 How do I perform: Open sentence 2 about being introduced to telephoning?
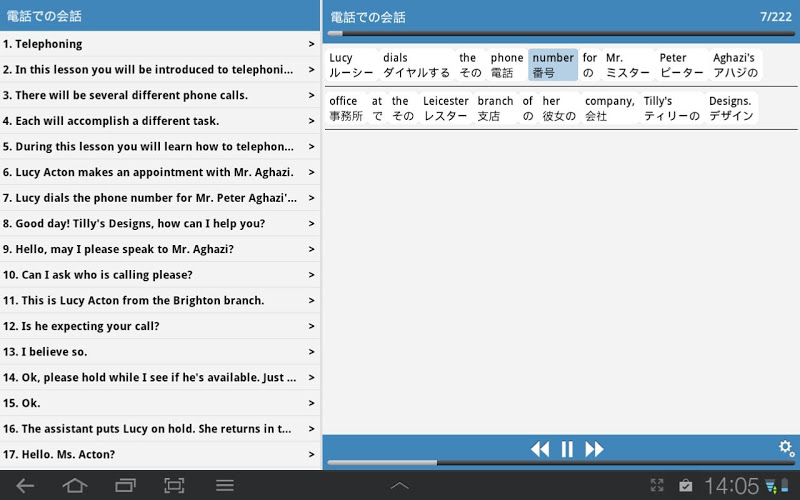click(x=160, y=69)
